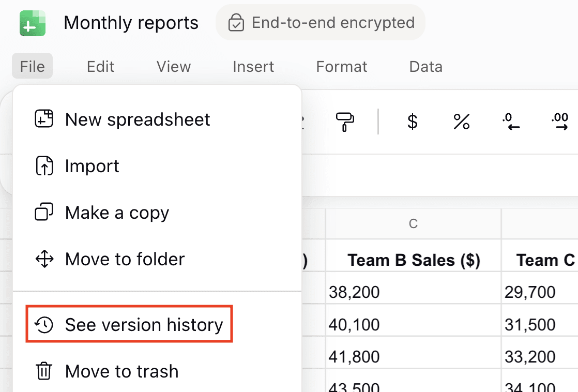This screenshot has height=392, width=578.
Task: Increase decimal places with the .00 icon
Action: click(560, 122)
